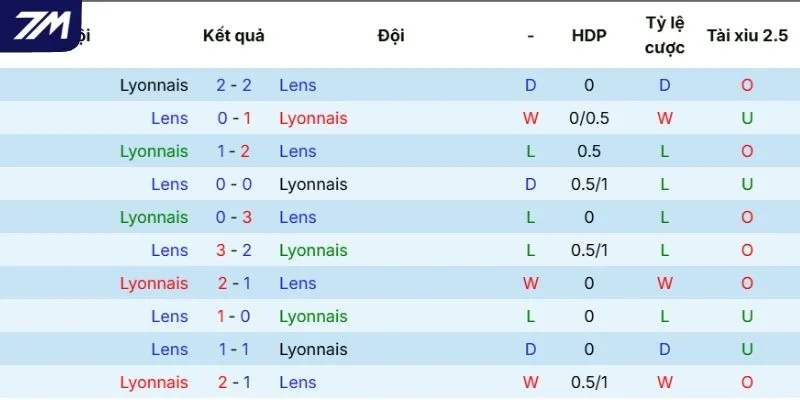This screenshot has height=400, width=800.
Task: Click Lens team in the 1 - 0 row
Action: [169, 316]
